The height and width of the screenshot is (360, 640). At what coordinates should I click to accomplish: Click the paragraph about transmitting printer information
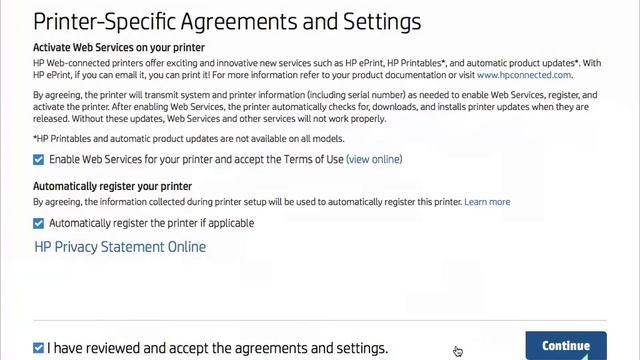(315, 107)
